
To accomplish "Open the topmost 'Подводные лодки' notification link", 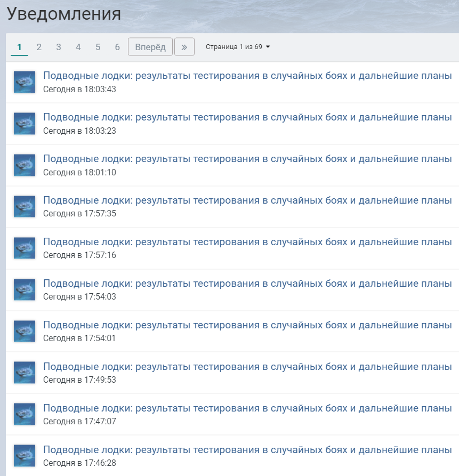I will 247,76.
